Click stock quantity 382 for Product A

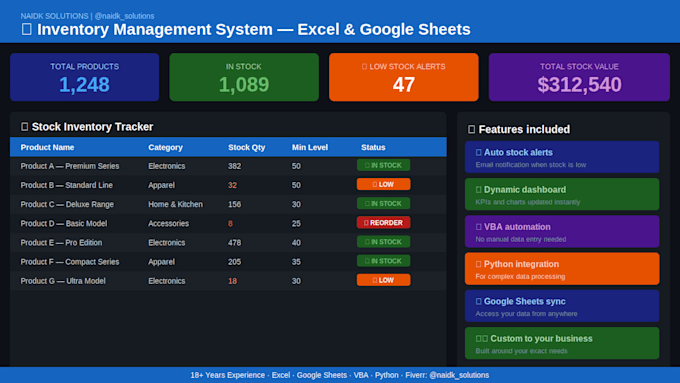[235, 166]
